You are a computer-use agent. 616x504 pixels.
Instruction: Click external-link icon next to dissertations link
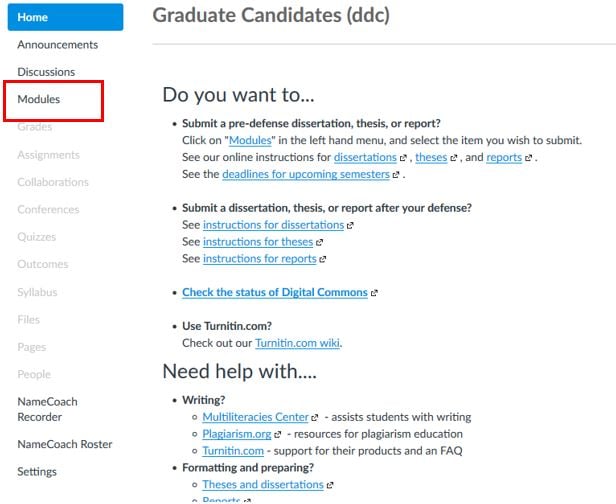[403, 158]
